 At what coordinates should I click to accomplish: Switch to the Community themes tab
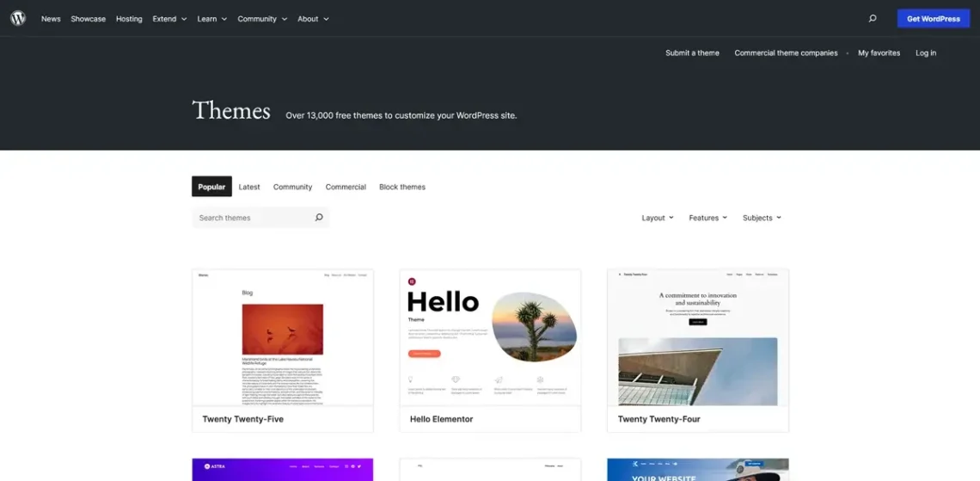click(x=292, y=187)
